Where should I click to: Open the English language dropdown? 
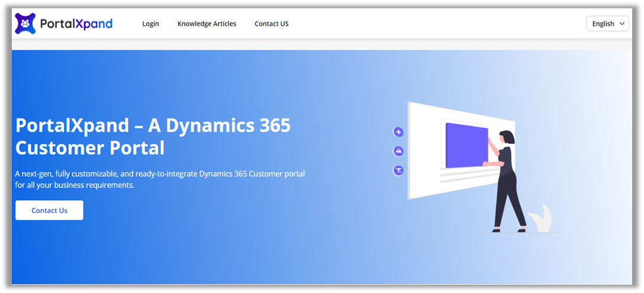tap(607, 24)
